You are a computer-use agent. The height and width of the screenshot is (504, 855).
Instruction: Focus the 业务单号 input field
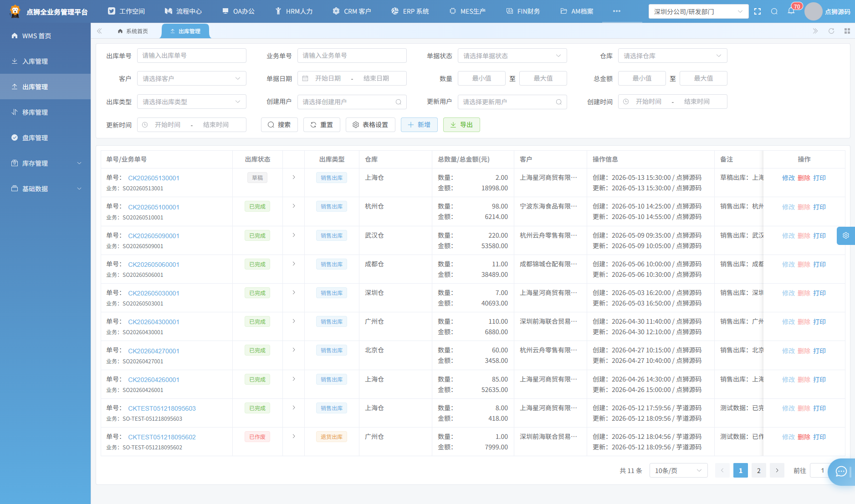click(352, 56)
